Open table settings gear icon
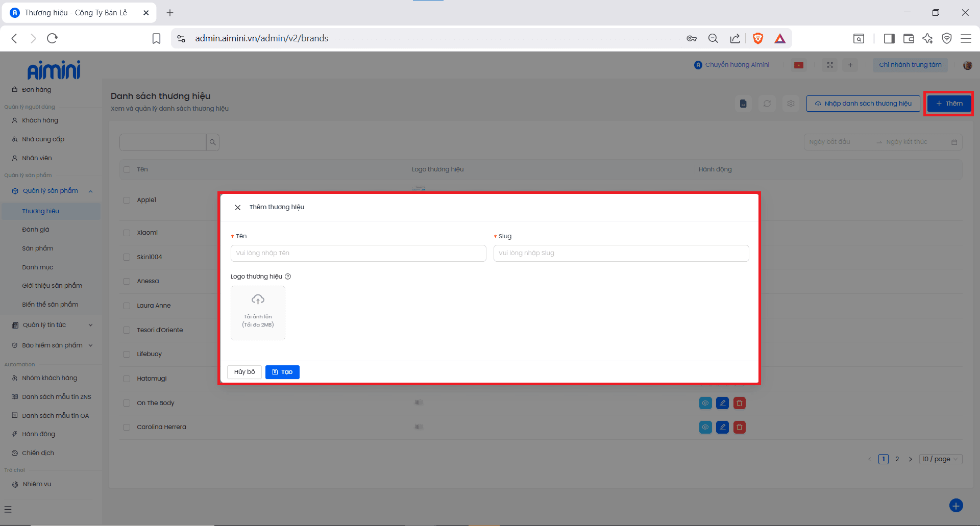The height and width of the screenshot is (526, 980). coord(791,104)
